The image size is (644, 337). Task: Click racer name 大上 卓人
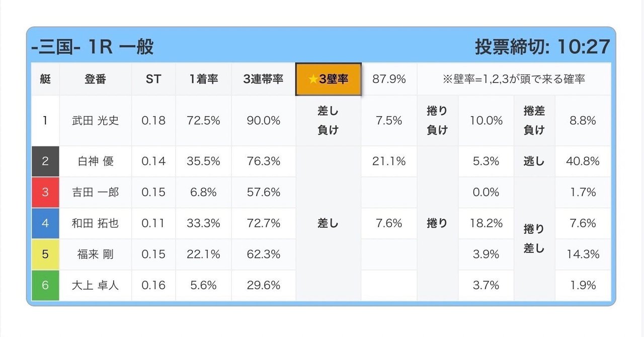click(95, 285)
